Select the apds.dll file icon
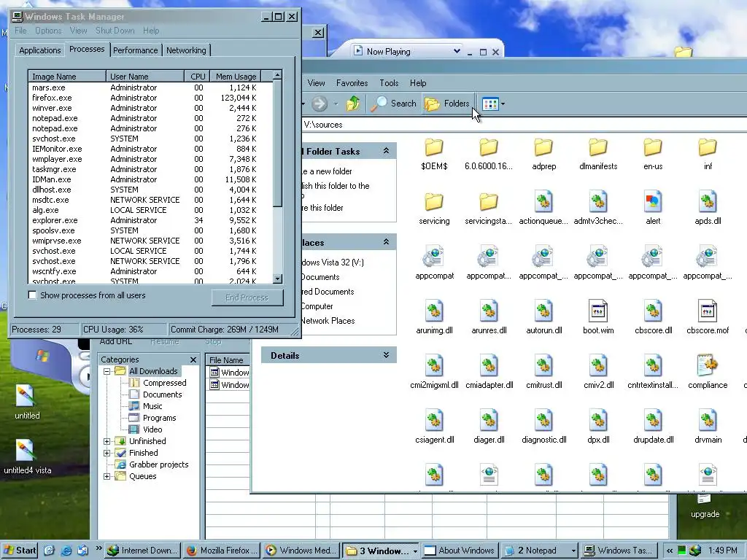 coord(708,202)
